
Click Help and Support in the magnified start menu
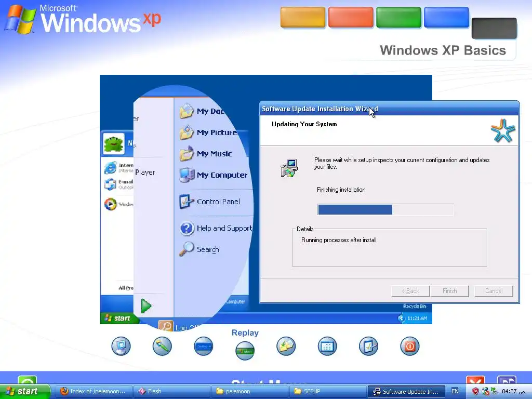pos(216,229)
